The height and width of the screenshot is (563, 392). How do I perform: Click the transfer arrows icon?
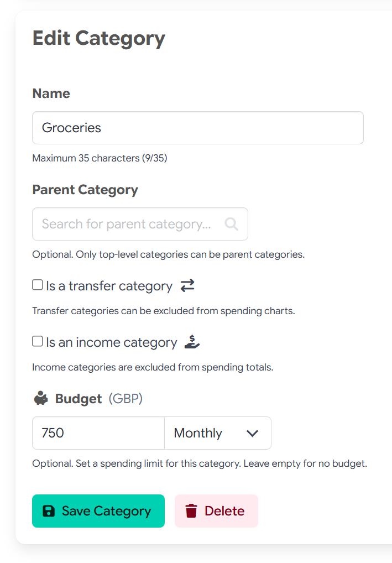187,285
